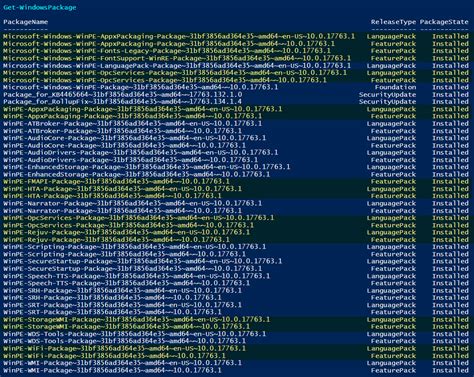This screenshot has height=377, width=474.
Task: Click the Foundation release type value
Action: tap(395, 87)
